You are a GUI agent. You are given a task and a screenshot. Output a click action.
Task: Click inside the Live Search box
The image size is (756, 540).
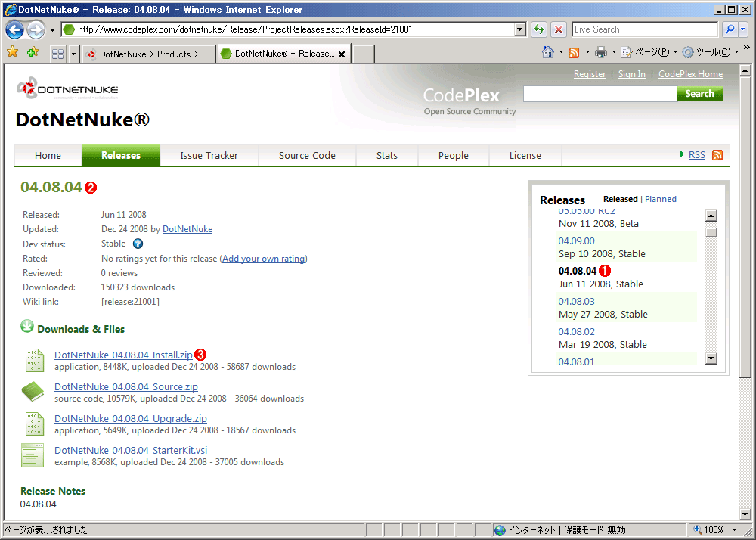[645, 29]
